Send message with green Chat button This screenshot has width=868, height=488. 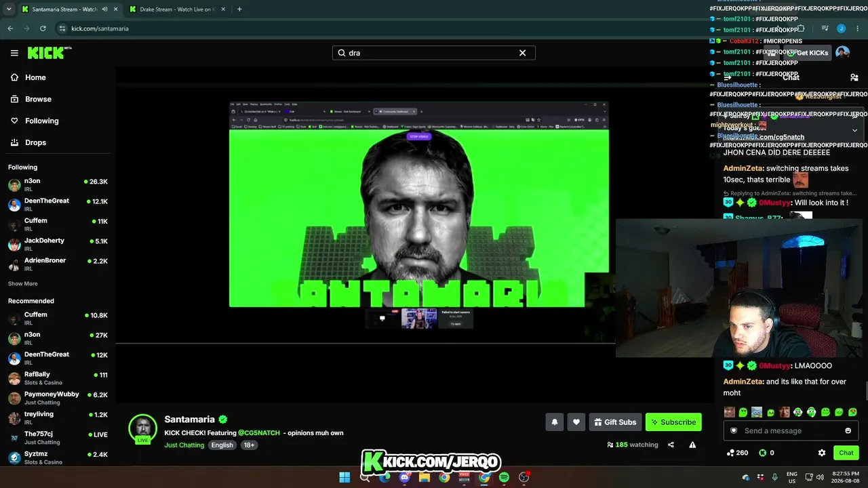click(846, 453)
